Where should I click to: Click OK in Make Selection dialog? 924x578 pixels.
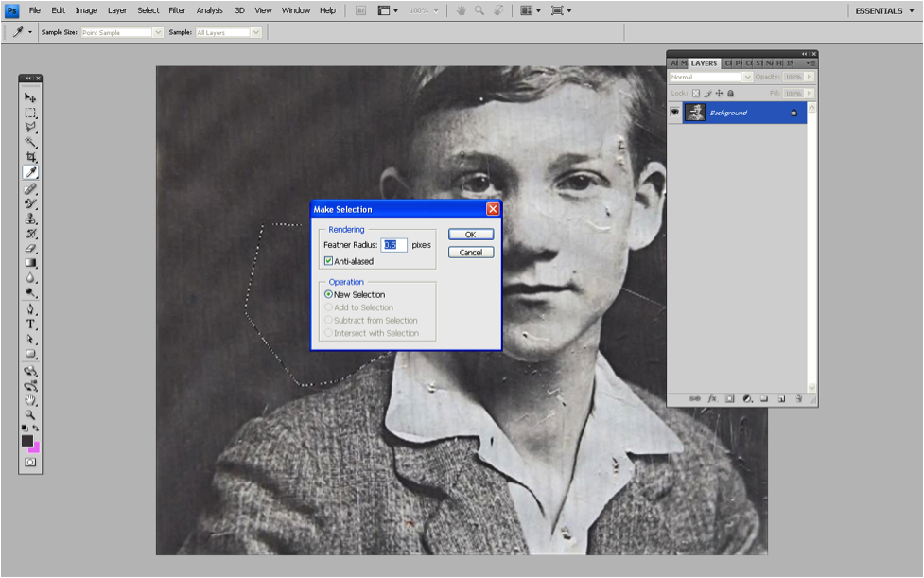[470, 235]
